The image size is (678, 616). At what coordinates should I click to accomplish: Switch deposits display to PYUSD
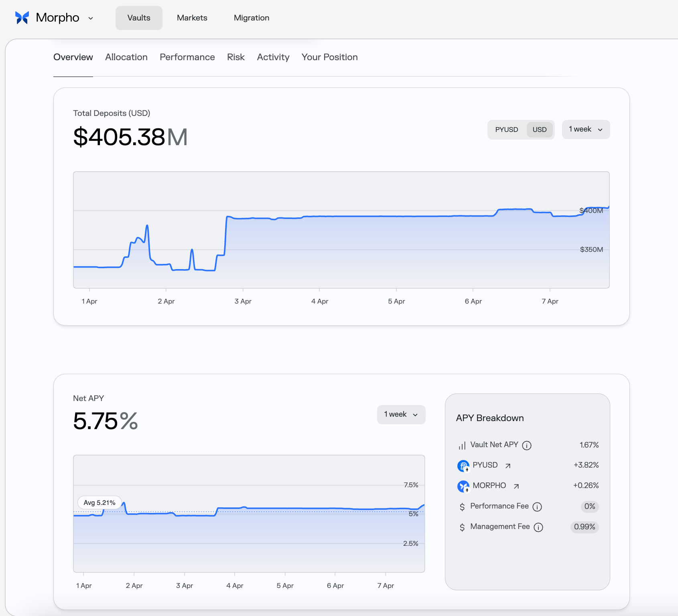click(x=507, y=130)
